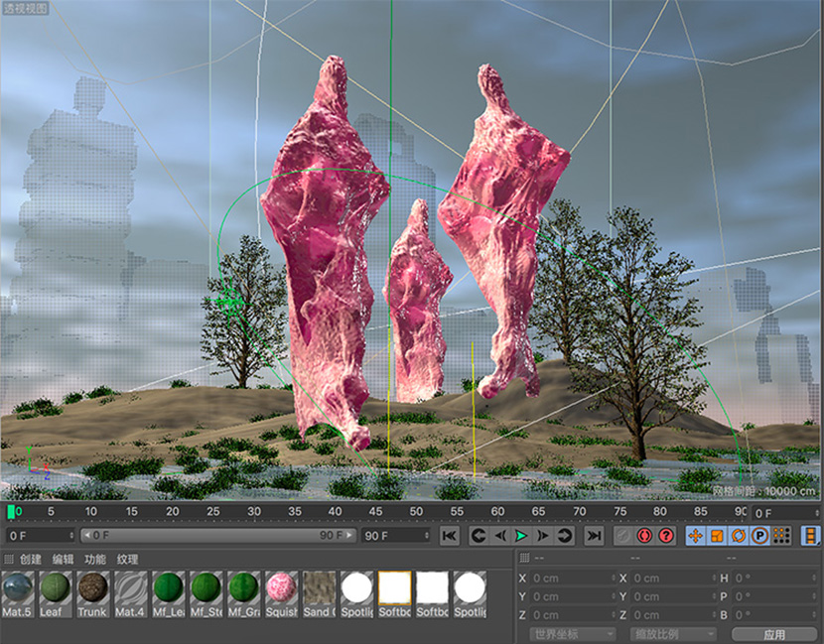824x644 pixels.
Task: Open the 缩放比例 dropdown
Action: (x=673, y=634)
